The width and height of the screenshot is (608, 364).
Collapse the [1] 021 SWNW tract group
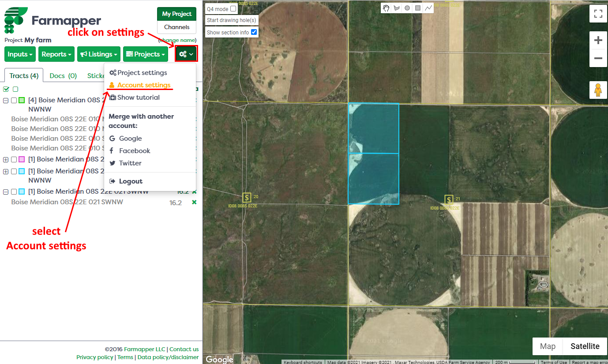coord(6,192)
